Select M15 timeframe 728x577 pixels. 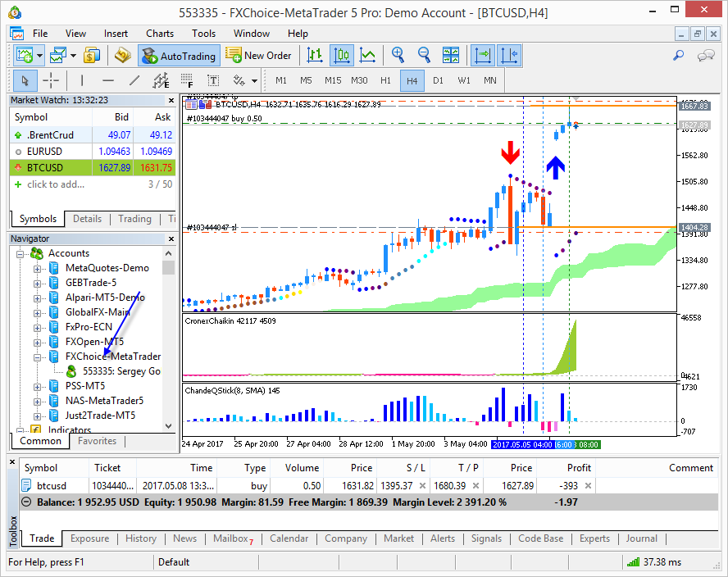click(x=333, y=81)
